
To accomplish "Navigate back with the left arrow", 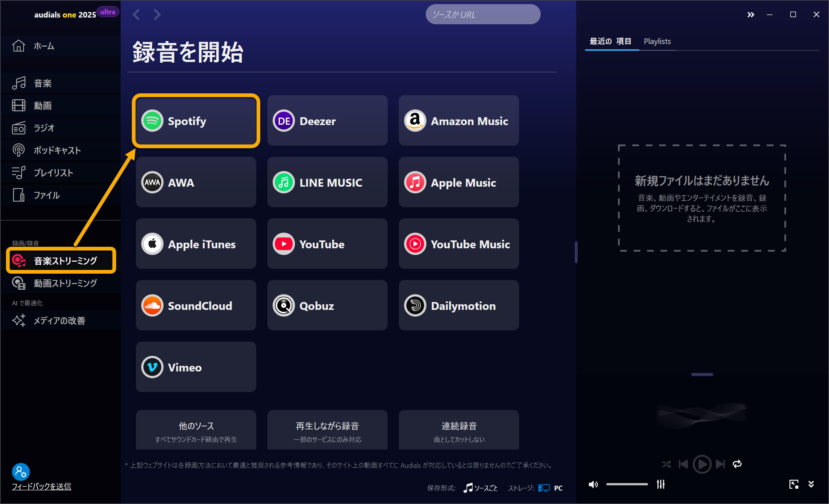I will point(136,15).
